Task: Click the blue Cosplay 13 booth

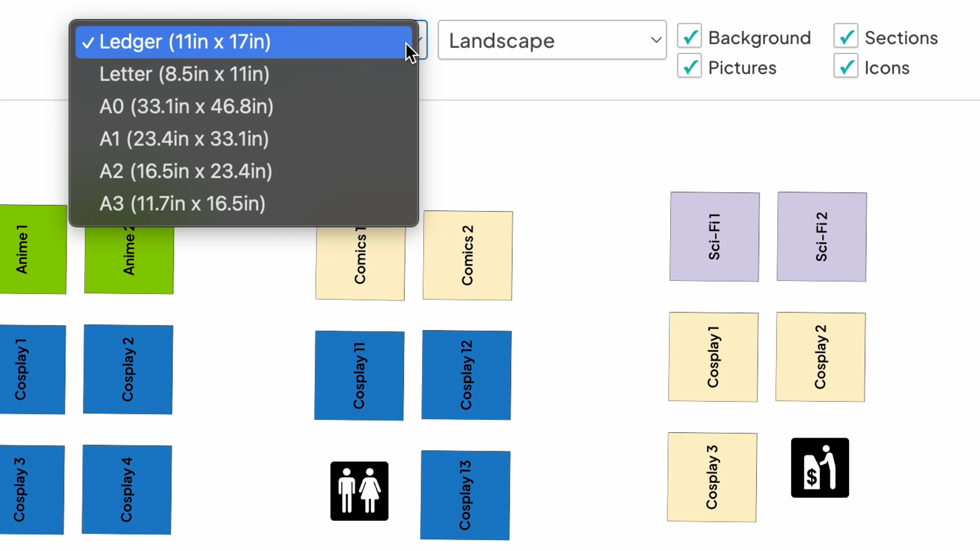Action: 465,495
